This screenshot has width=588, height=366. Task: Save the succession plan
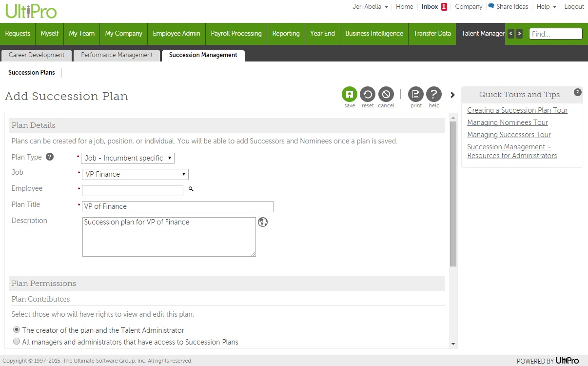[350, 94]
